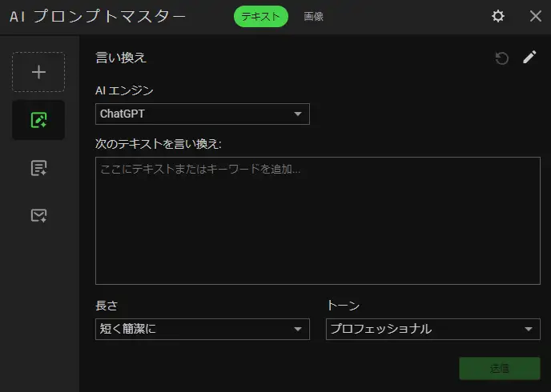Viewport: 551px width, 392px height.
Task: Open the email compose sidebar icon
Action: (38, 215)
